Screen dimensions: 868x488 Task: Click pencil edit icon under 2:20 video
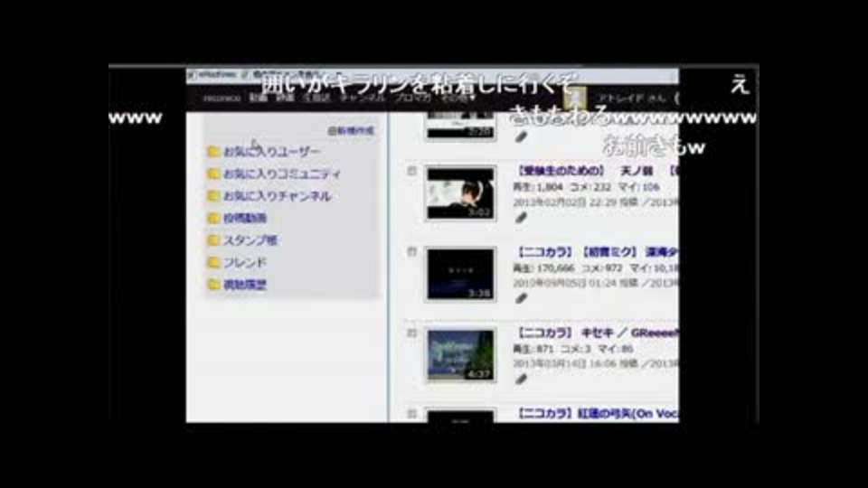pos(521,137)
